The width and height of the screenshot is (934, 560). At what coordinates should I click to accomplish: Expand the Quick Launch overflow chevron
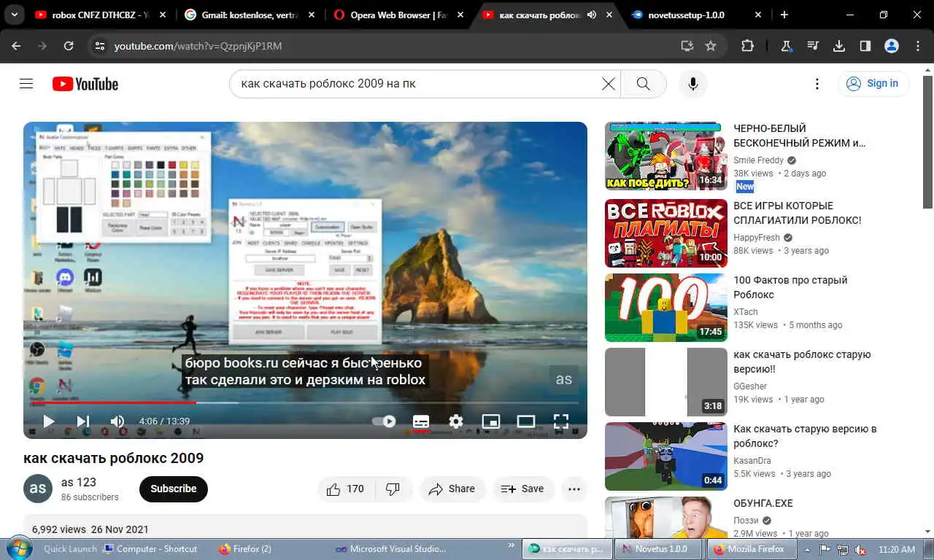(511, 545)
